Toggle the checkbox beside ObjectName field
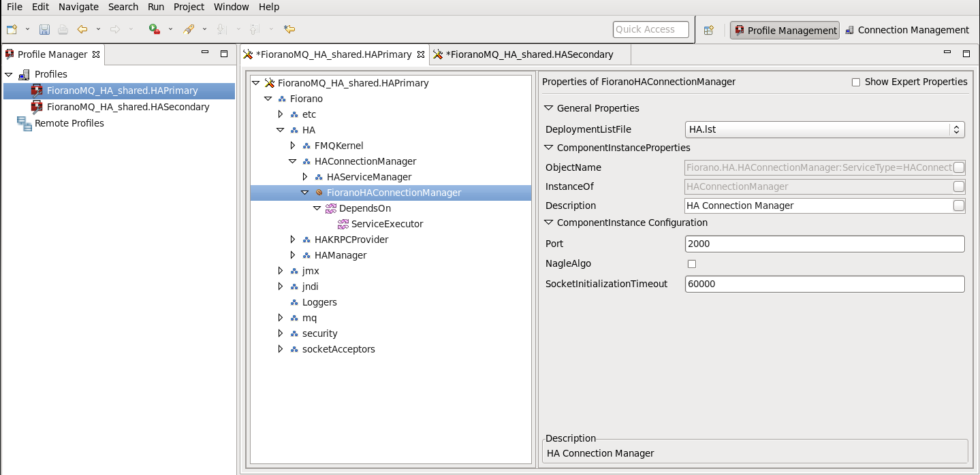Viewport: 980px width, 475px height. pos(959,167)
